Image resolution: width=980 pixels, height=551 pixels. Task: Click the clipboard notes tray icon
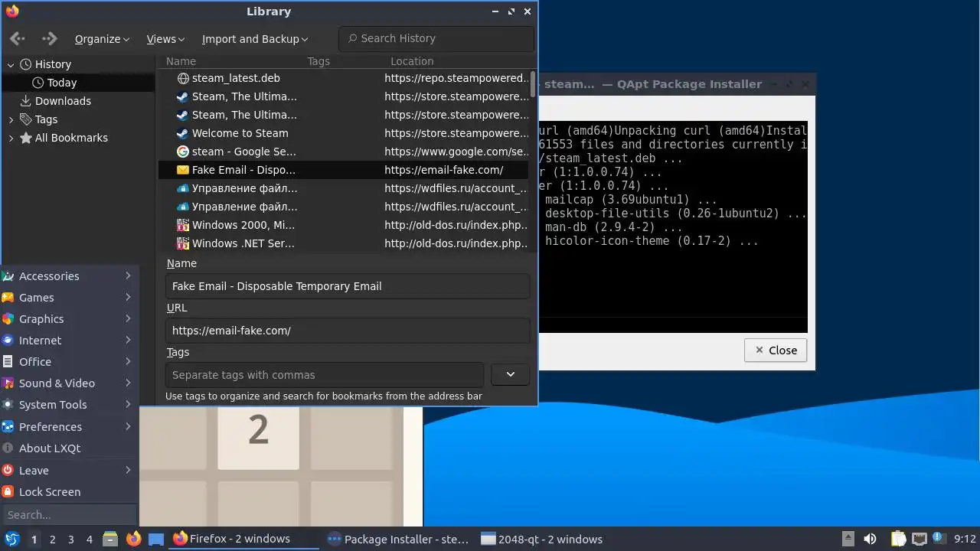pyautogui.click(x=898, y=539)
